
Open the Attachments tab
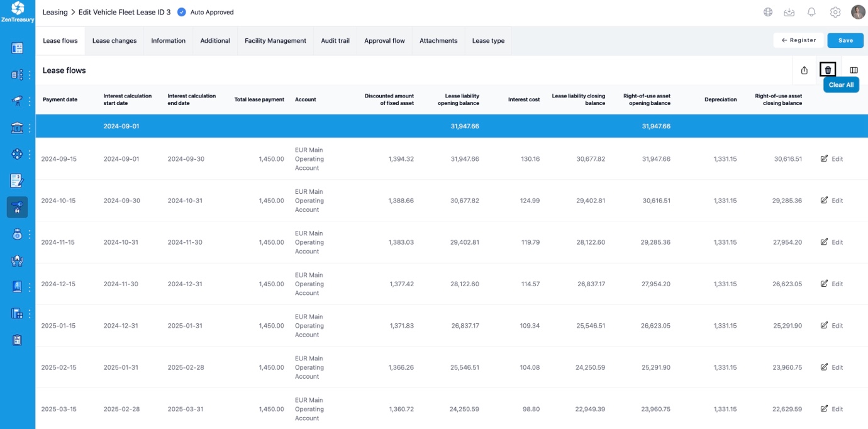click(x=438, y=41)
